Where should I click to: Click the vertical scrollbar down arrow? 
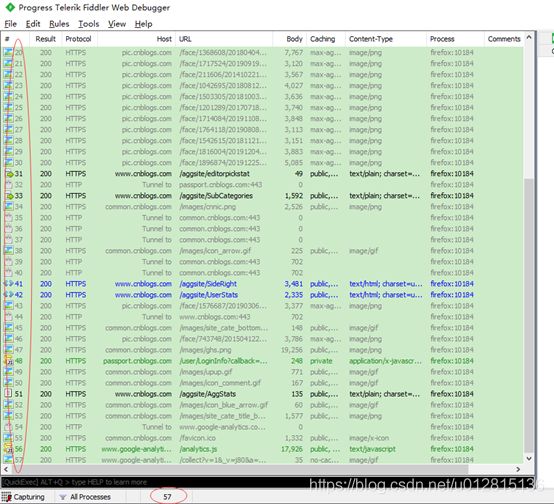[x=529, y=459]
